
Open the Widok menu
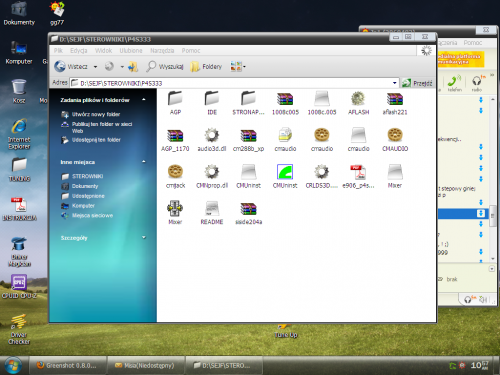(x=103, y=51)
